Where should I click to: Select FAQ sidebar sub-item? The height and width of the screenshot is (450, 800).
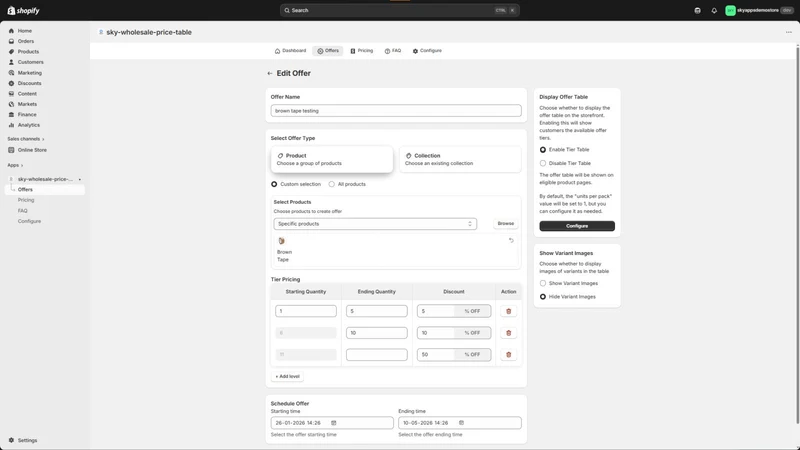23,211
